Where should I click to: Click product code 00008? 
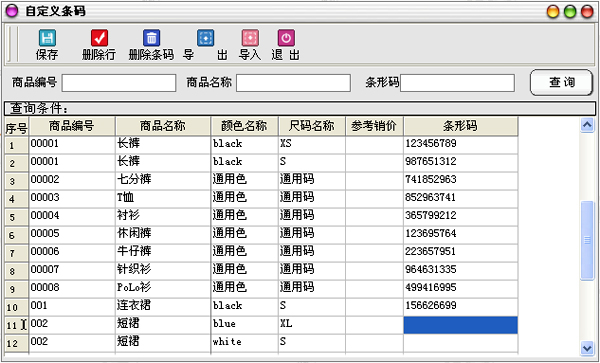tap(45, 287)
